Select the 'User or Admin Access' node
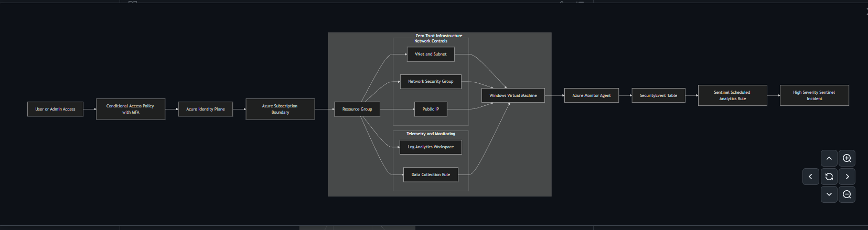Screen dimensions: 868x230 click(x=55, y=109)
